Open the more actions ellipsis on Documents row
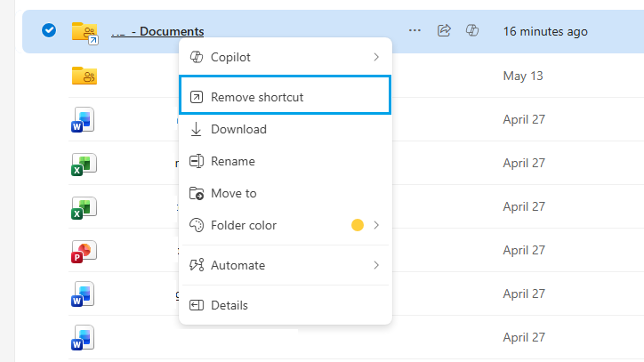644x362 pixels. (415, 30)
